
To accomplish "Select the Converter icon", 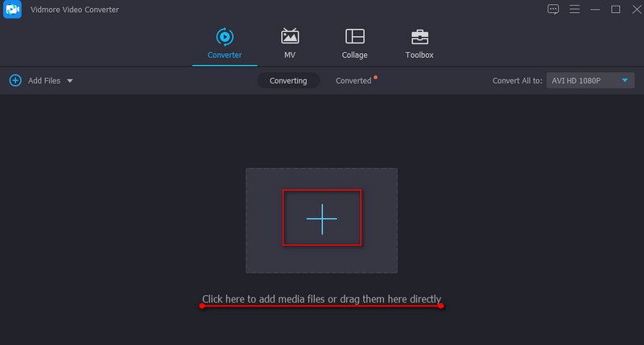I will (225, 36).
